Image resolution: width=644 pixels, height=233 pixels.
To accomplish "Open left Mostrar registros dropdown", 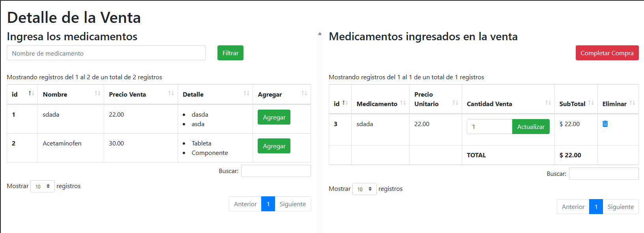I will click(x=43, y=186).
